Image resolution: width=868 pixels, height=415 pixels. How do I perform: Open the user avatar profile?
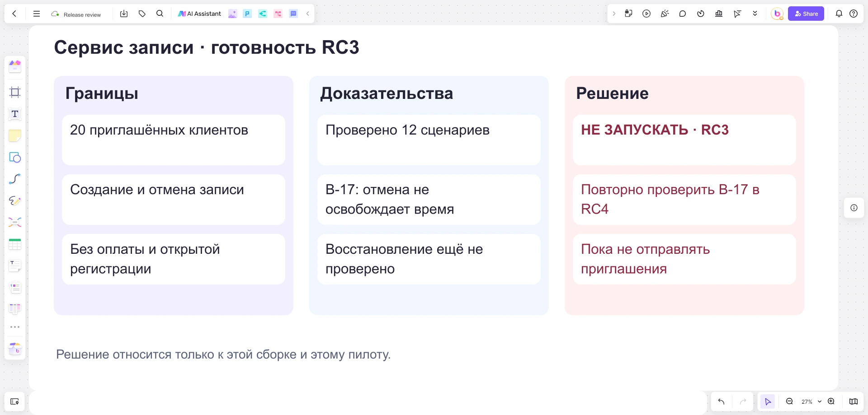pyautogui.click(x=777, y=14)
